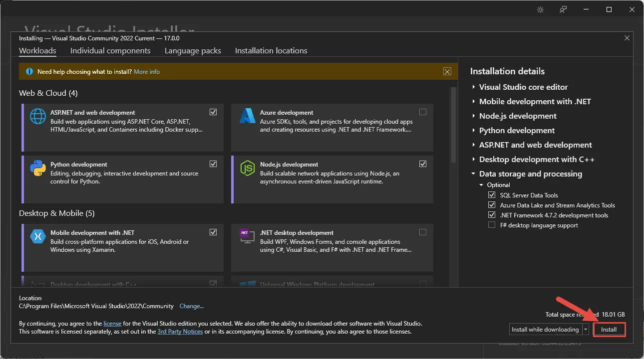Expand Python development details

(473, 131)
